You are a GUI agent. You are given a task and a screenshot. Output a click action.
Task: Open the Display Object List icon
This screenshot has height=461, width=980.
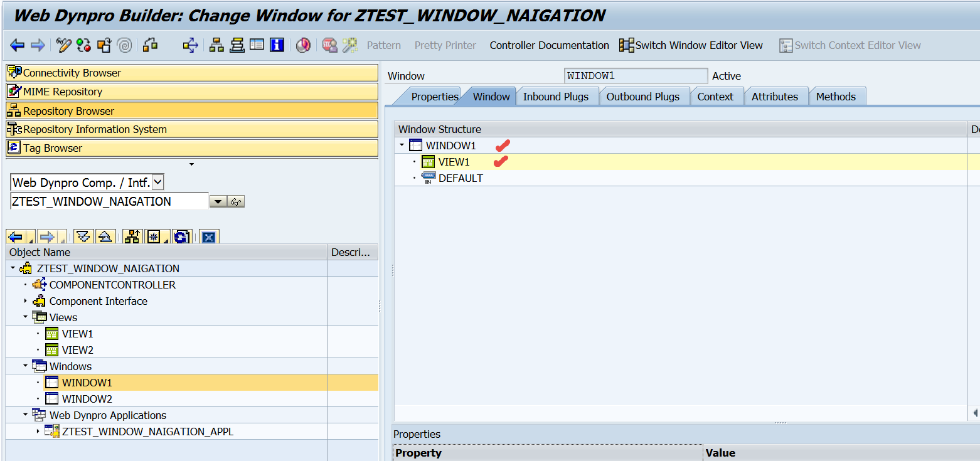(x=216, y=45)
